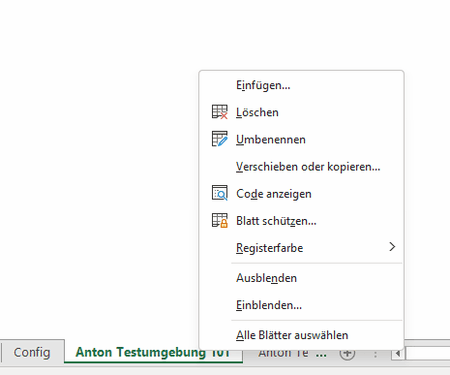
Task: Click the Löschen delete-sheet icon
Action: click(x=220, y=112)
